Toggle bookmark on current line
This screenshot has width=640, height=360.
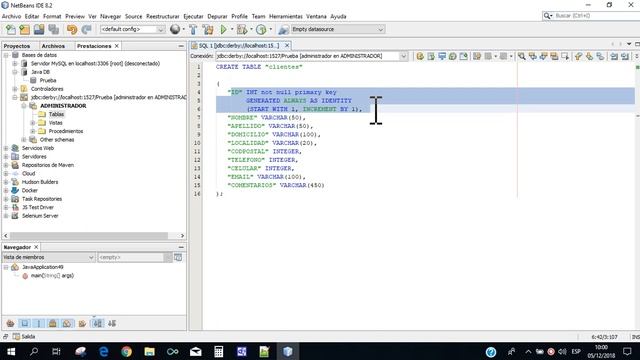600,56
